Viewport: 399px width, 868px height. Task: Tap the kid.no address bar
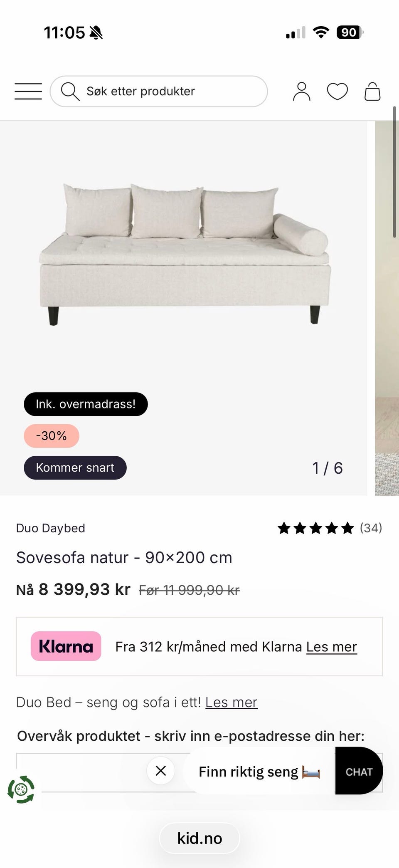[199, 838]
